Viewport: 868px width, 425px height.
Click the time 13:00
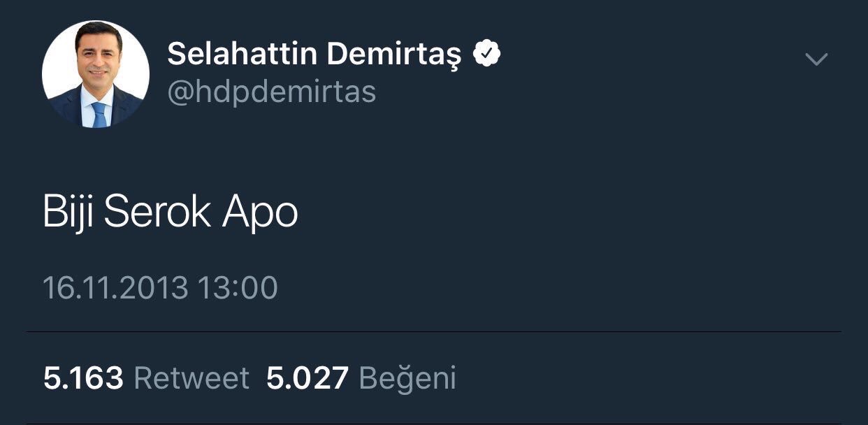click(238, 288)
